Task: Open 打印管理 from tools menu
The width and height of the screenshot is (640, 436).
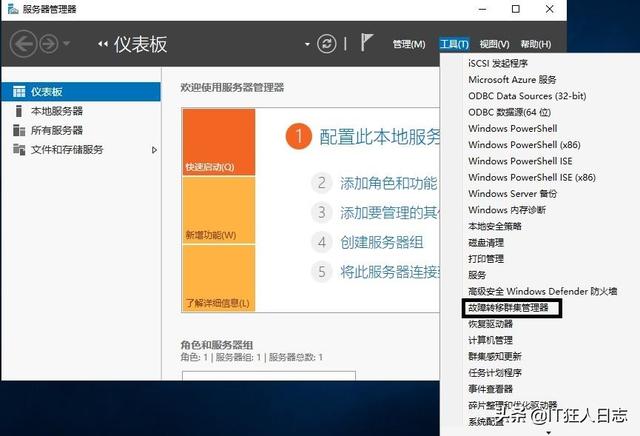Action: 486,259
